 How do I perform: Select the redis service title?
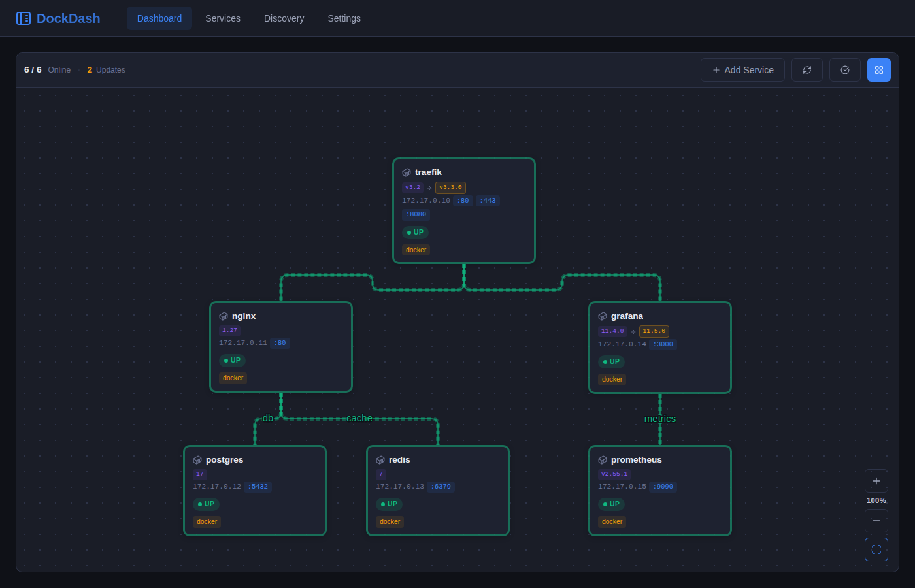[x=399, y=460]
